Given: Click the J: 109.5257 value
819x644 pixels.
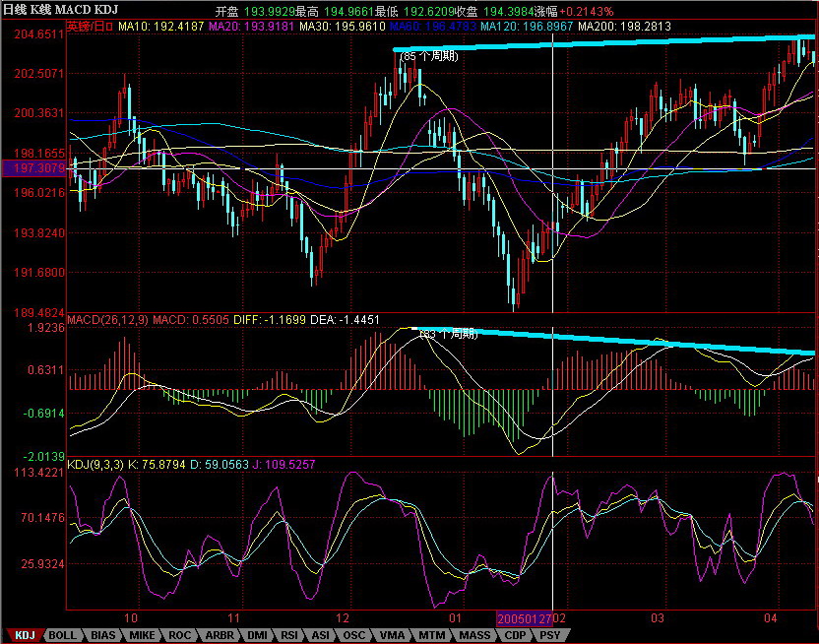Looking at the screenshot, I should pyautogui.click(x=284, y=465).
